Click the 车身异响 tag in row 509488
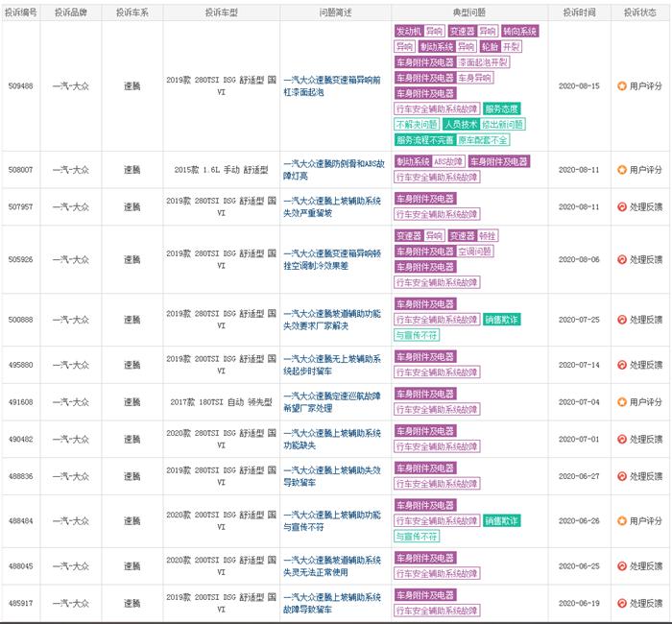This screenshot has height=624, width=672. pos(475,78)
